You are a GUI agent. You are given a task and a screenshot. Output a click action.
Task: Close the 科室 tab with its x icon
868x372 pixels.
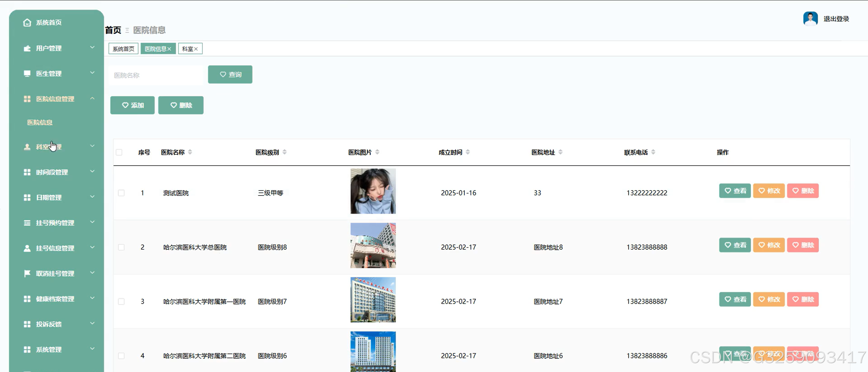196,49
